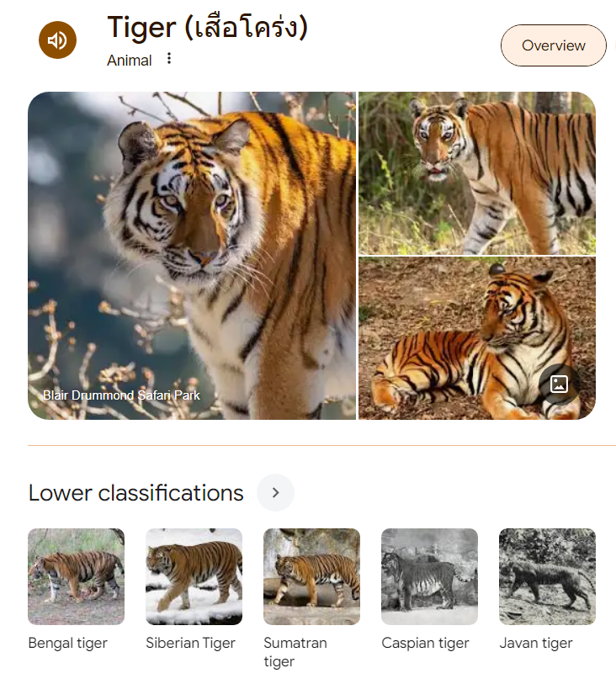Click the Bengal tiger thumbnail
The height and width of the screenshot is (684, 616).
coord(77,576)
